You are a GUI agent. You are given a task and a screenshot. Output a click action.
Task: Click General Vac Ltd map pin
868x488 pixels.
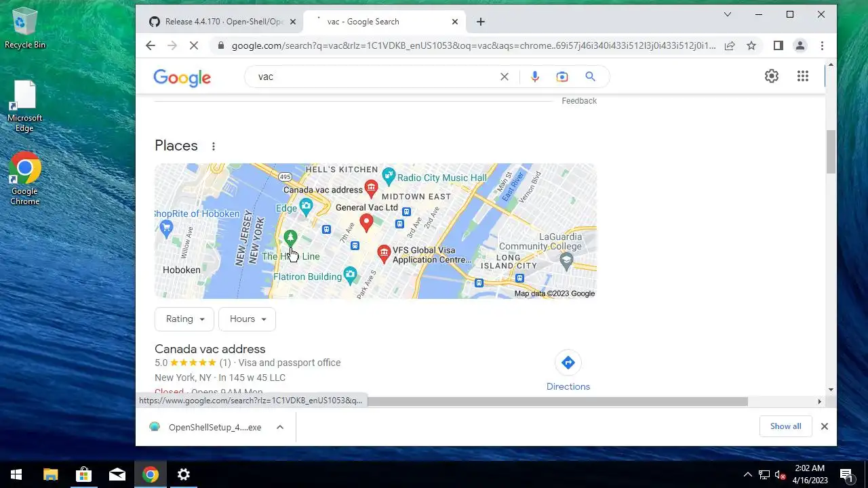pos(367,222)
